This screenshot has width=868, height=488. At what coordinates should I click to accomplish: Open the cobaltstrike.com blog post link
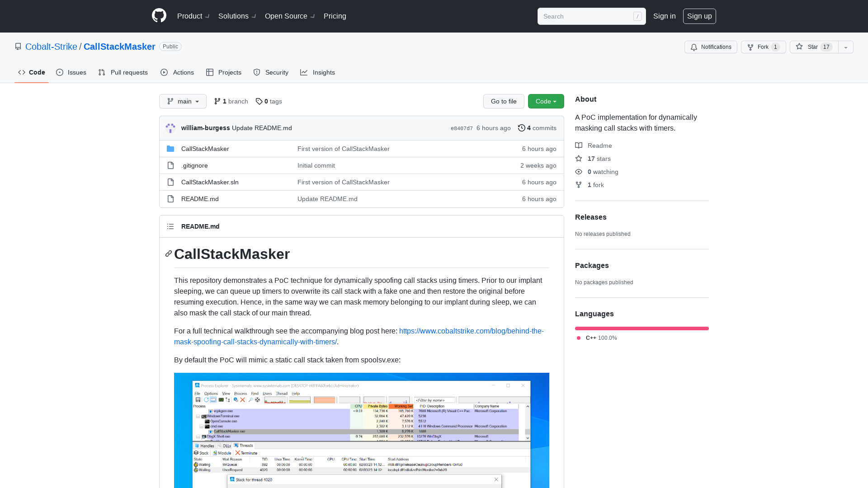point(359,337)
